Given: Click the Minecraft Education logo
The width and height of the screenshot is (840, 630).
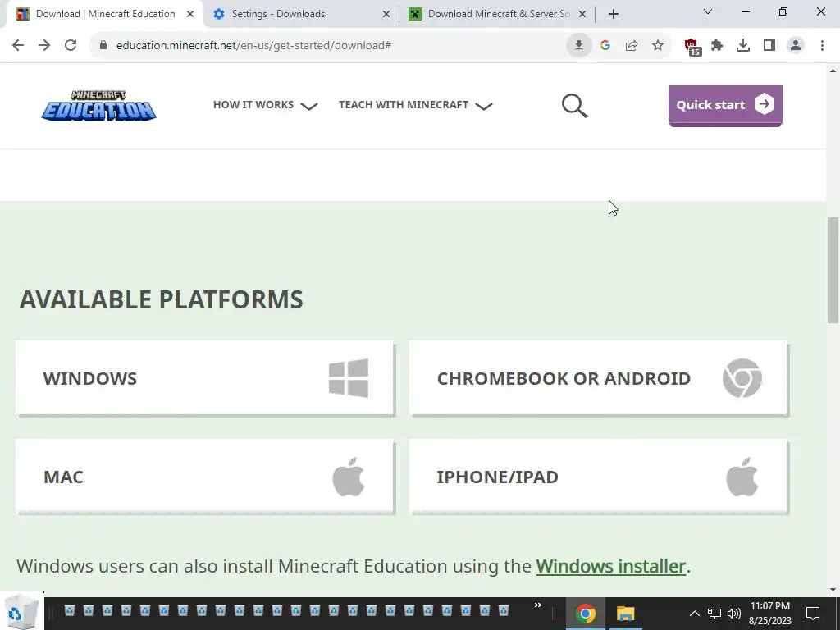Looking at the screenshot, I should pos(99,106).
